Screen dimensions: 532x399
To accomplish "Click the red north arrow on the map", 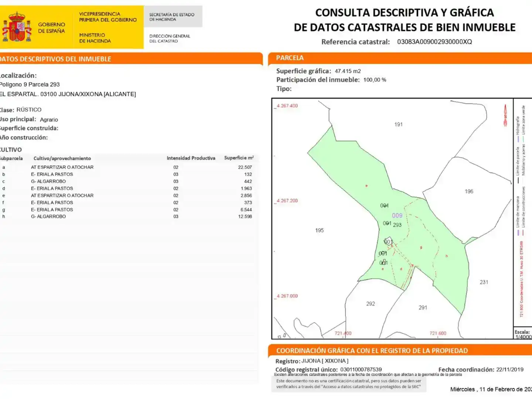I will coord(505,115).
